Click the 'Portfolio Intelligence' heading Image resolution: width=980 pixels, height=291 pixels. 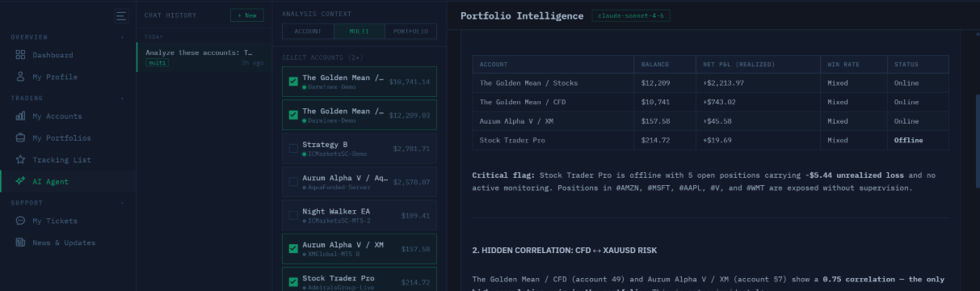(x=522, y=15)
